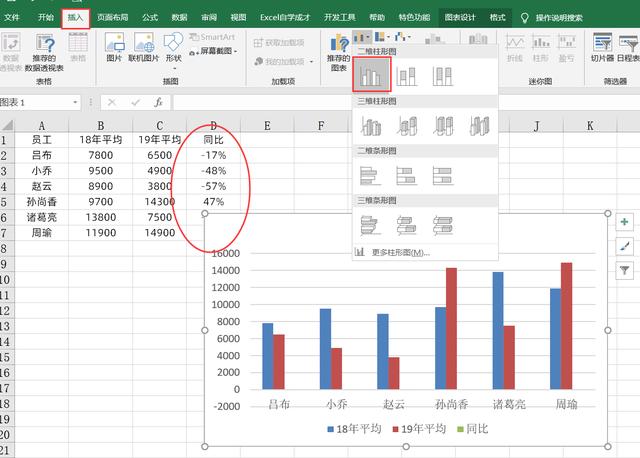Select row header 10
Viewport: 640px width, 458px height.
[5, 280]
